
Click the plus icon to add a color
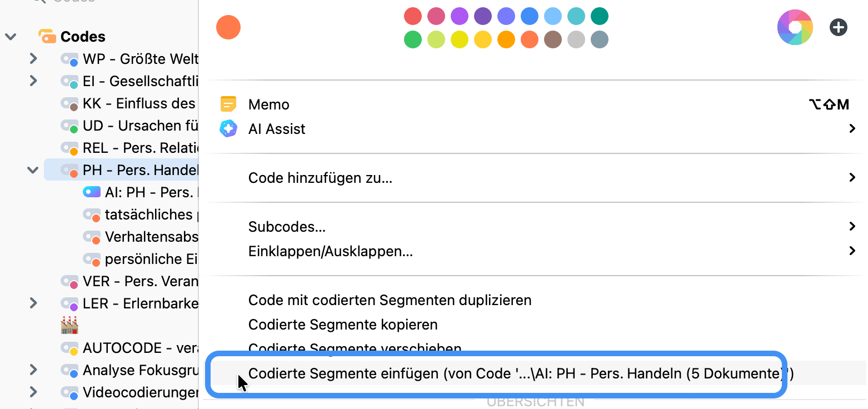(839, 27)
